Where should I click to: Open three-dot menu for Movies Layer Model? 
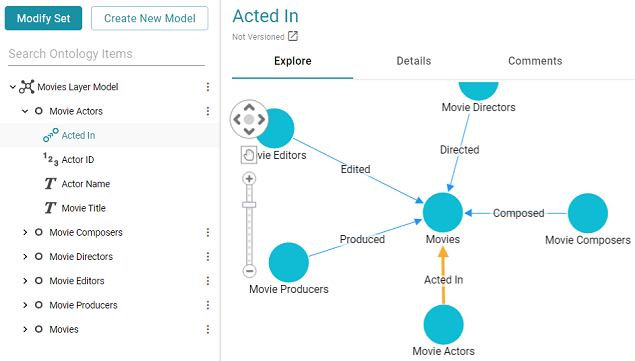coord(208,87)
